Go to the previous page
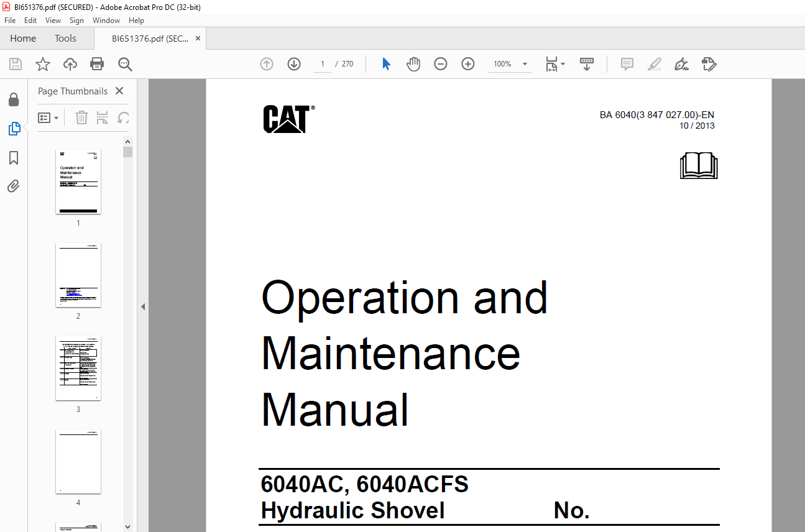 pos(267,64)
